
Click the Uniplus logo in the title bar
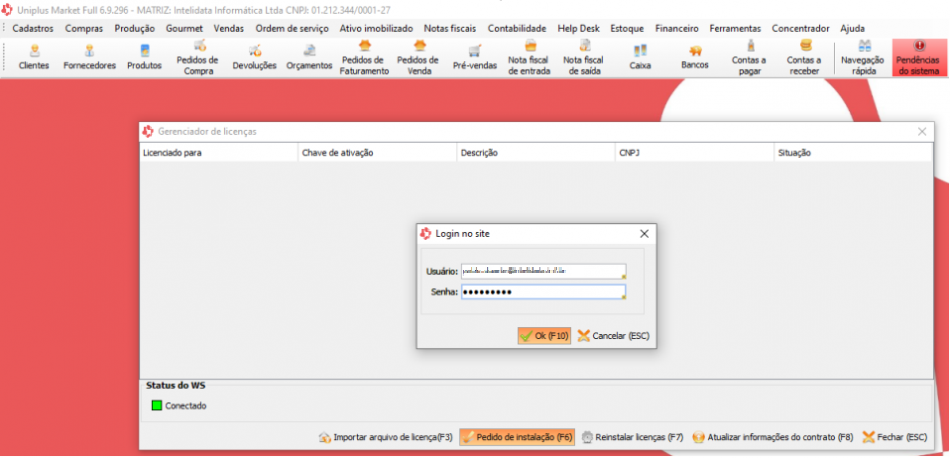[7, 10]
